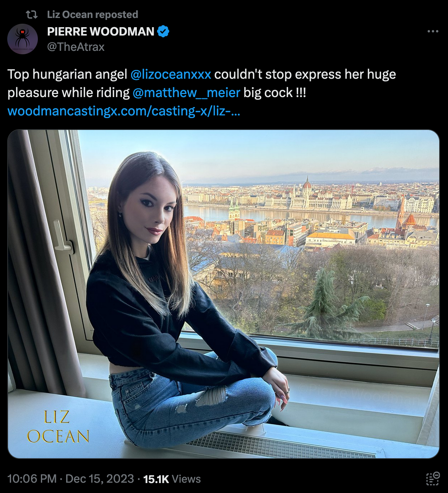Click the 'Top hungarian angel' post text
The height and width of the screenshot is (493, 448).
(67, 74)
